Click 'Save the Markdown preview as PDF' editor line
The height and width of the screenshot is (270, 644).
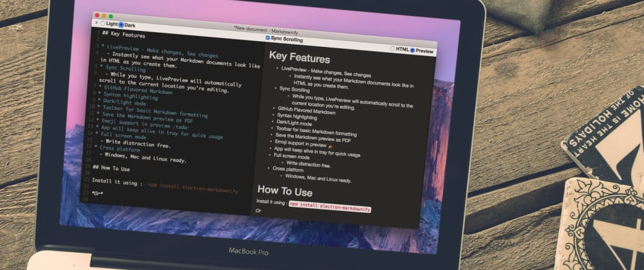point(144,118)
